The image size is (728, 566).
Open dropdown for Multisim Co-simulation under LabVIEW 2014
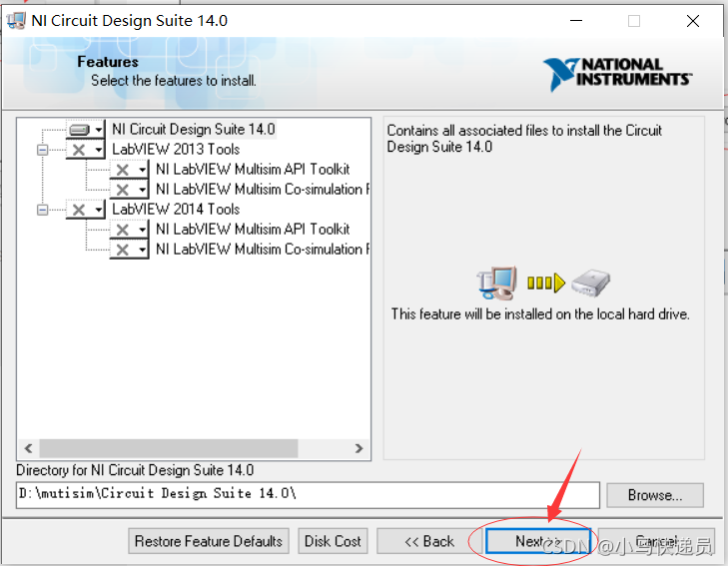(x=130, y=250)
